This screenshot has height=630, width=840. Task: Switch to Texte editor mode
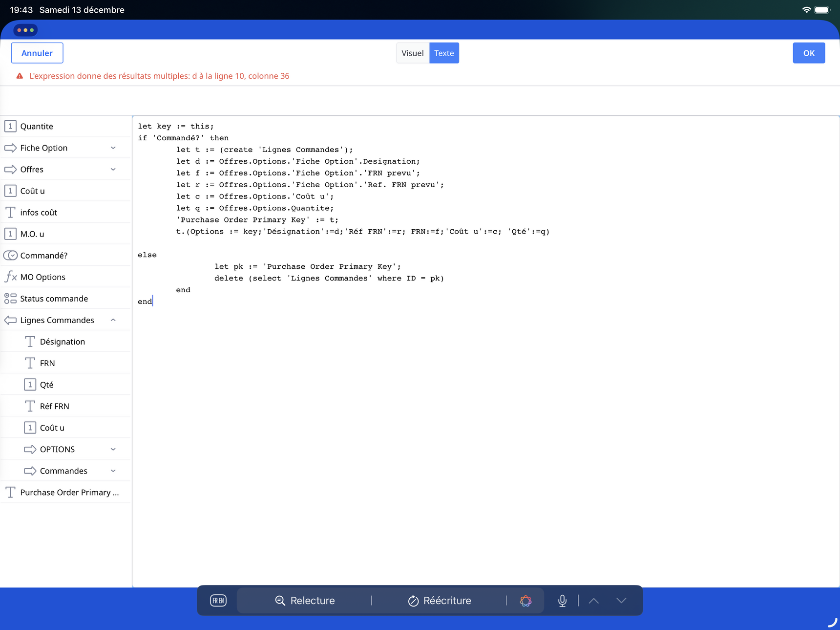(x=443, y=53)
